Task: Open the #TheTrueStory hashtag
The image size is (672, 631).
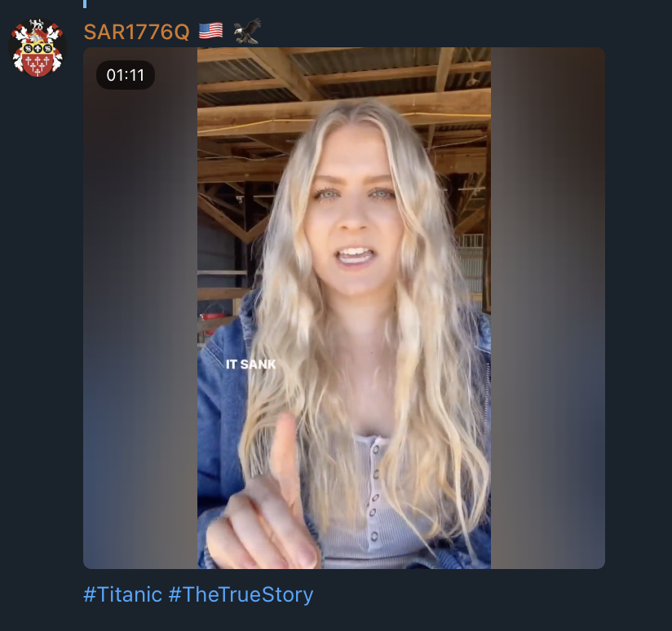Action: point(241,594)
